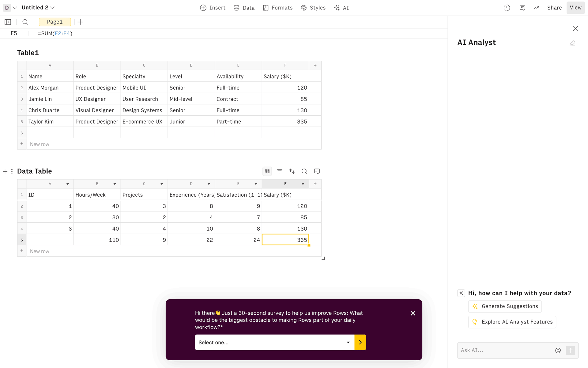Click Generate Suggestions button
This screenshot has width=588, height=368.
(x=505, y=306)
